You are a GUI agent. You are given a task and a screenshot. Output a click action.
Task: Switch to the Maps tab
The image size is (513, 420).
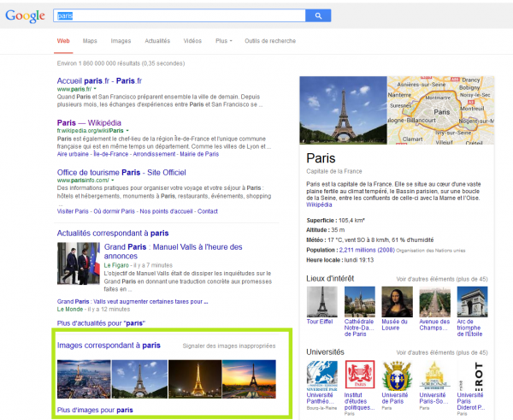point(90,41)
